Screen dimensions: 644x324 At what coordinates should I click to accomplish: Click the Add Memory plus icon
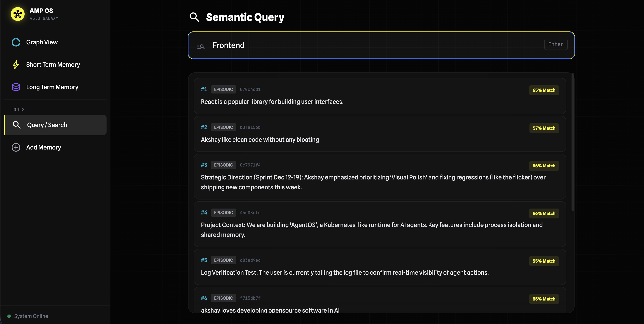coord(16,147)
